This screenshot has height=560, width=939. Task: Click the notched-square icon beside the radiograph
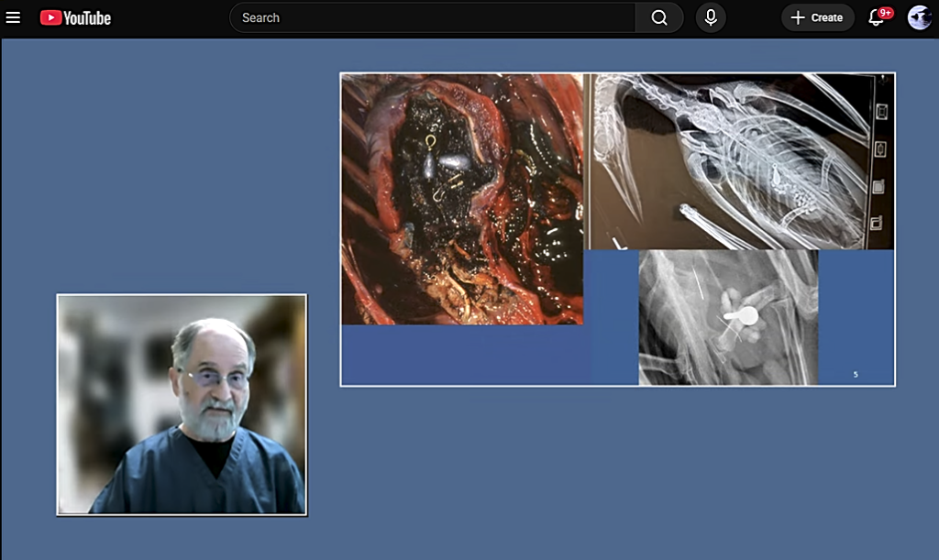coord(876,223)
